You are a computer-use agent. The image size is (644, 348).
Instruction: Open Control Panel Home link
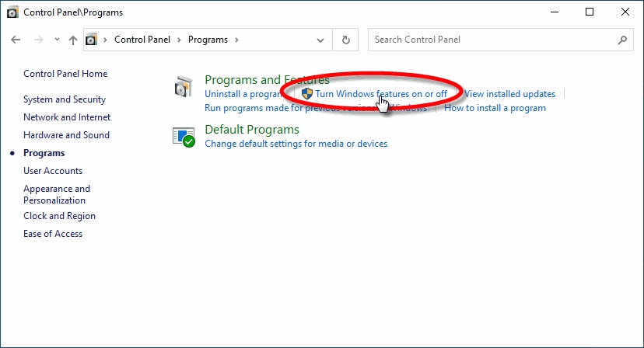point(65,74)
